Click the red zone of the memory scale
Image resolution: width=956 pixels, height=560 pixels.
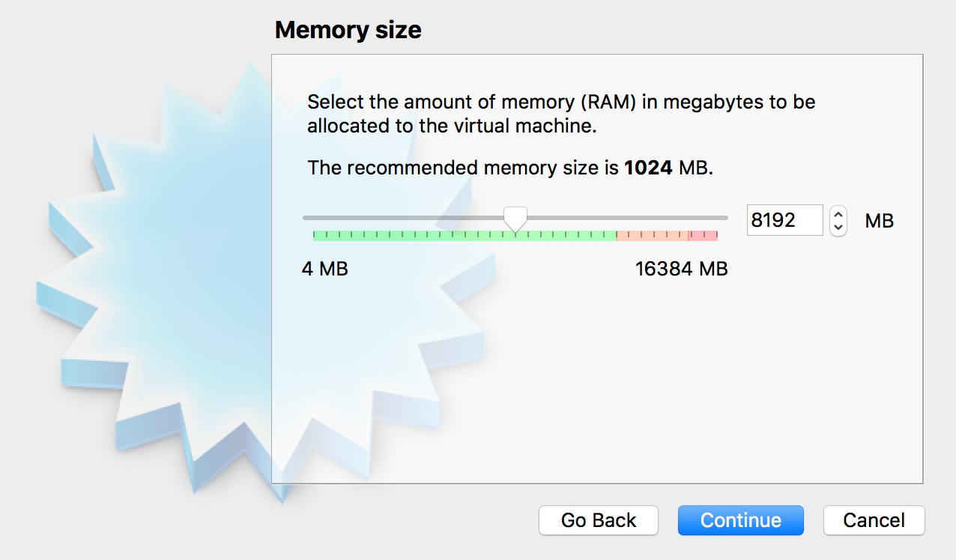click(704, 235)
